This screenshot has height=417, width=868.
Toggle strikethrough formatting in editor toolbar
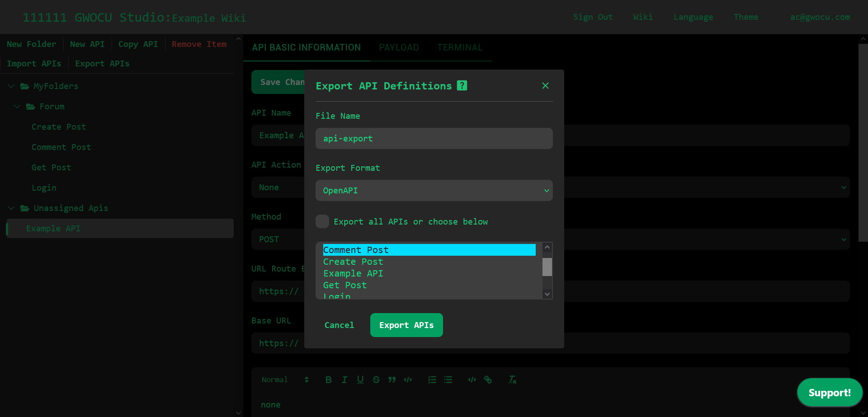click(376, 380)
